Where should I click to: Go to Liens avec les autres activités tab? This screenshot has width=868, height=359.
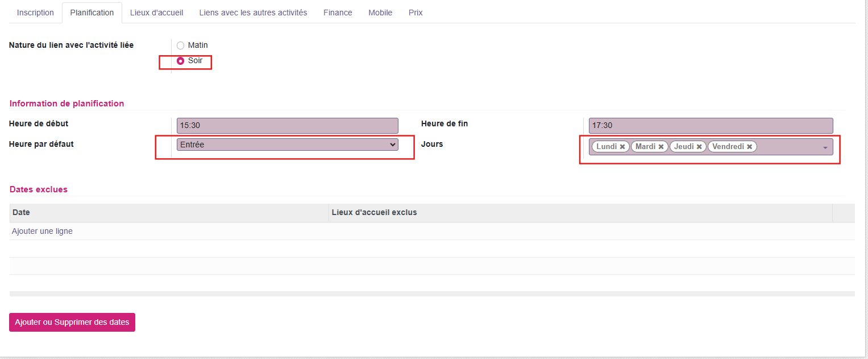coord(253,13)
